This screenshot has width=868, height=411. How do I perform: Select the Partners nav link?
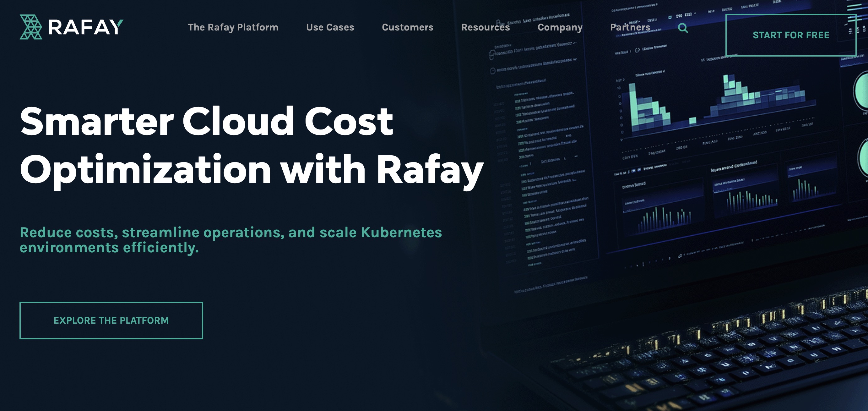[x=630, y=27]
